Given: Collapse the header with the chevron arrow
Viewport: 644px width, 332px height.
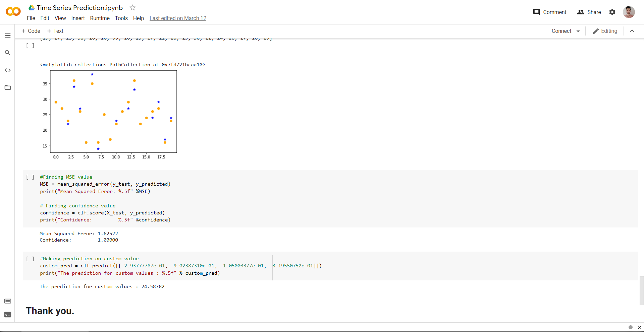Looking at the screenshot, I should click(x=633, y=31).
